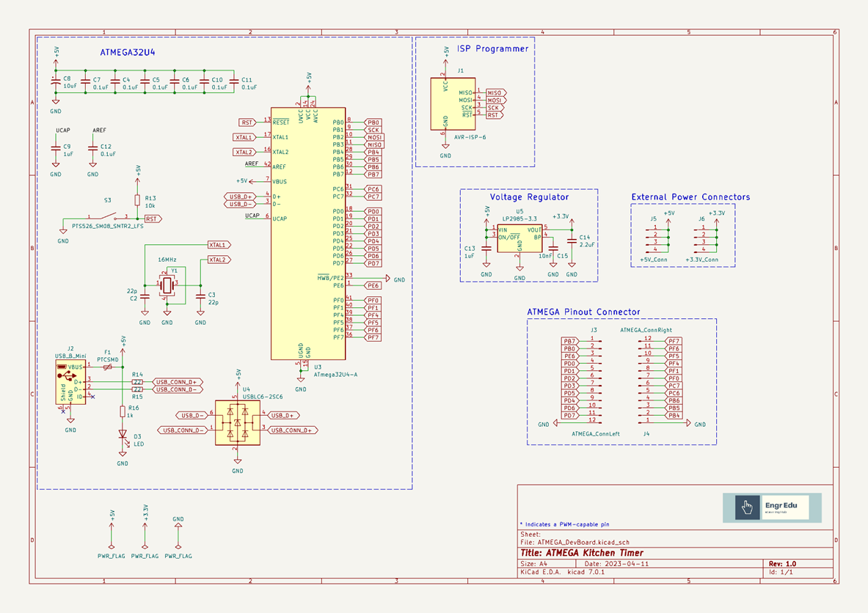868x613 pixels.
Task: Click the ATmega32U4-A U3 chip body
Action: click(x=304, y=235)
